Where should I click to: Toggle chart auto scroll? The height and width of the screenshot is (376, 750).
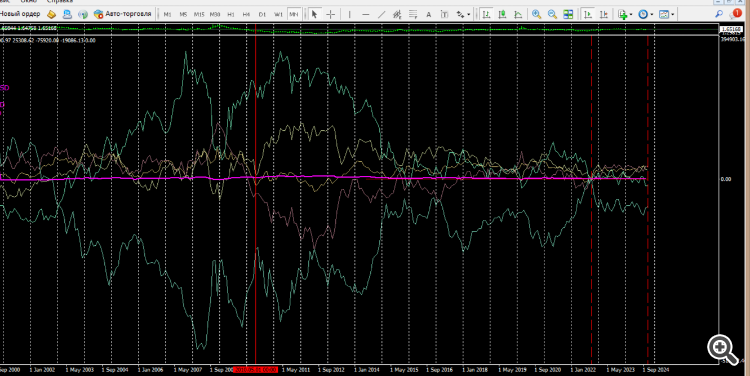[588, 14]
